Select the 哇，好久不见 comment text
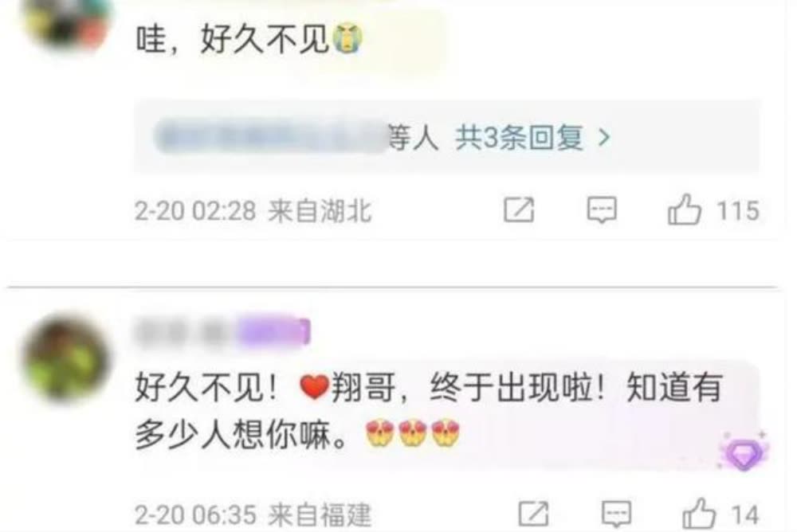 coord(249,38)
